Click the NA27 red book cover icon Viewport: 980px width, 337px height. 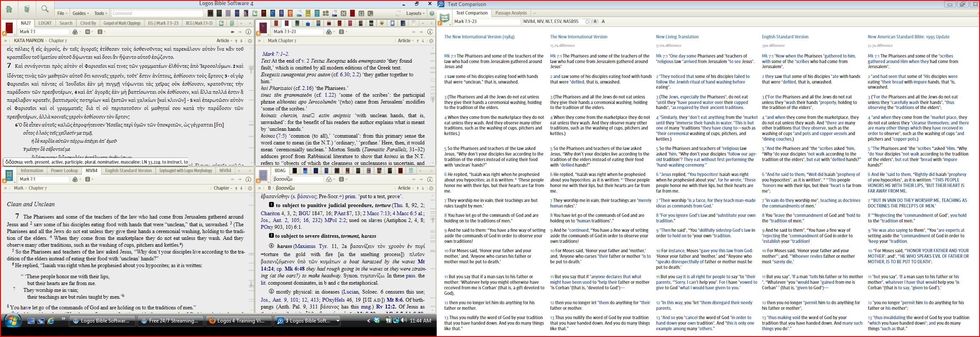pyautogui.click(x=9, y=28)
